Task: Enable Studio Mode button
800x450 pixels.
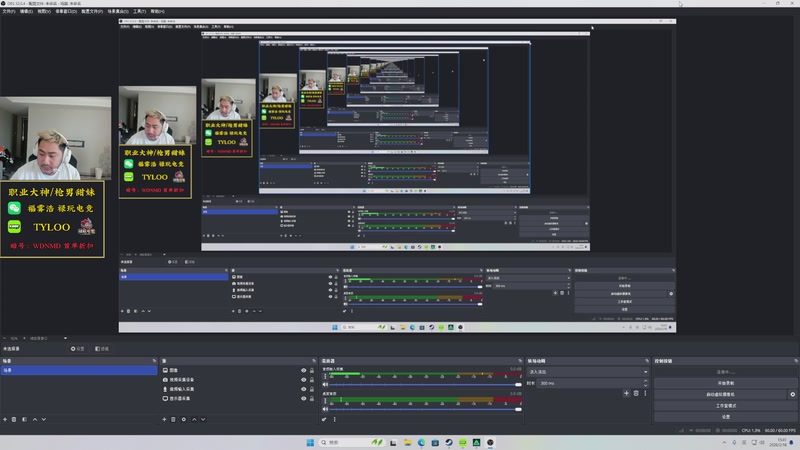Action: pyautogui.click(x=725, y=406)
